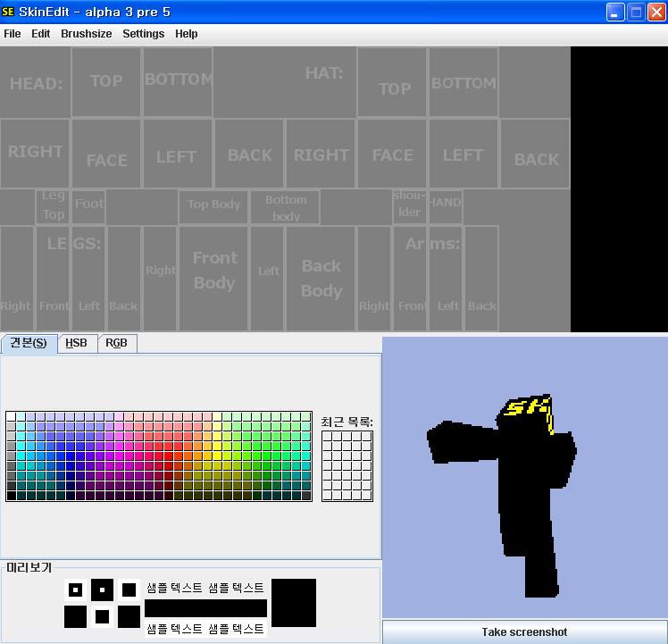Screen dimensions: 668x644
Task: Click the legs Back skin region
Action: click(124, 279)
